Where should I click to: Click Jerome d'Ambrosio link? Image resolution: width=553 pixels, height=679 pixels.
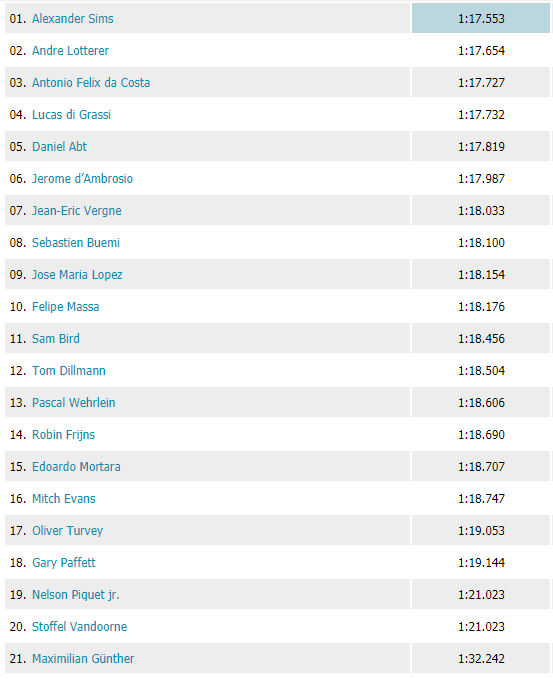tap(82, 179)
